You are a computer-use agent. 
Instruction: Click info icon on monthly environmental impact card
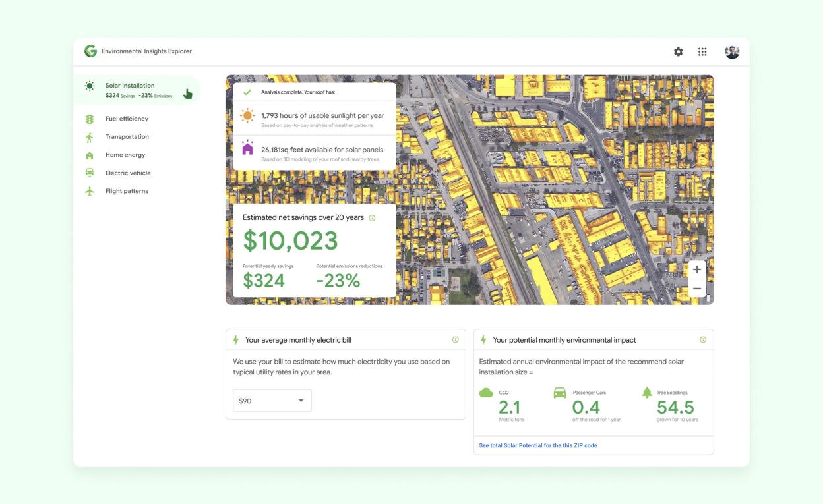pos(703,340)
